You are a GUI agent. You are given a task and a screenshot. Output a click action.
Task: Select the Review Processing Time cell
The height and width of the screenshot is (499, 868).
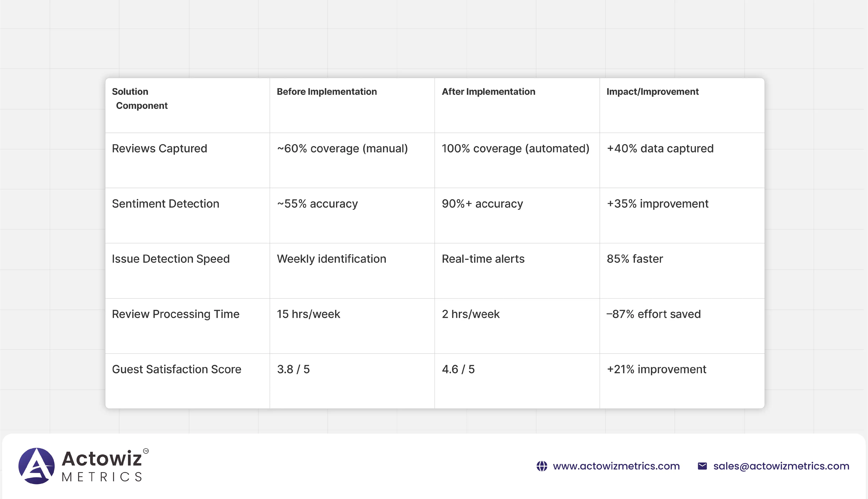point(175,314)
